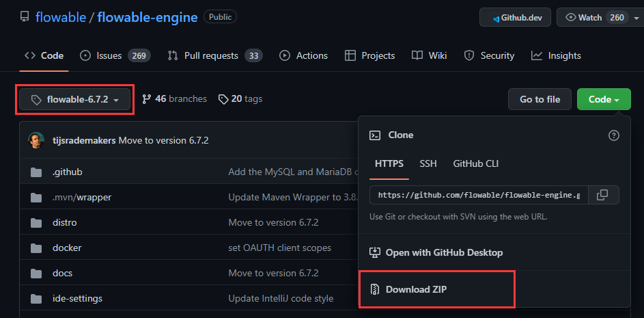Click the tijsrademakers avatar
644x318 pixels.
pos(36,140)
